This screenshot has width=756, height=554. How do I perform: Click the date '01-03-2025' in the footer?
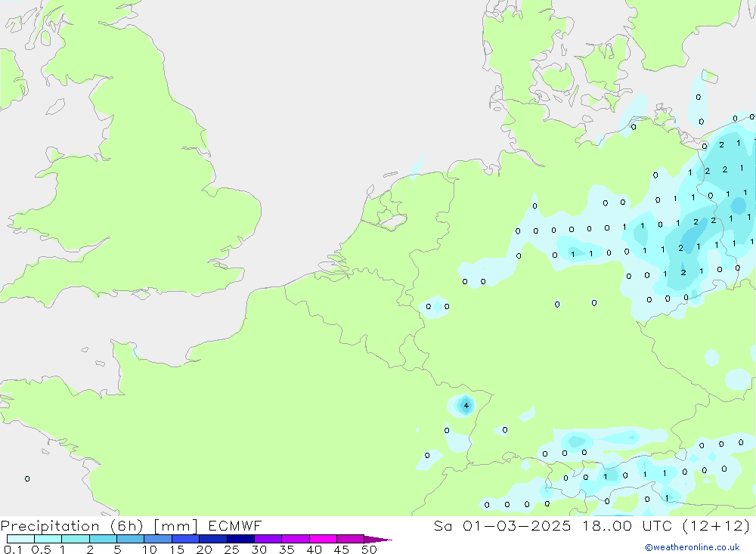click(x=517, y=526)
